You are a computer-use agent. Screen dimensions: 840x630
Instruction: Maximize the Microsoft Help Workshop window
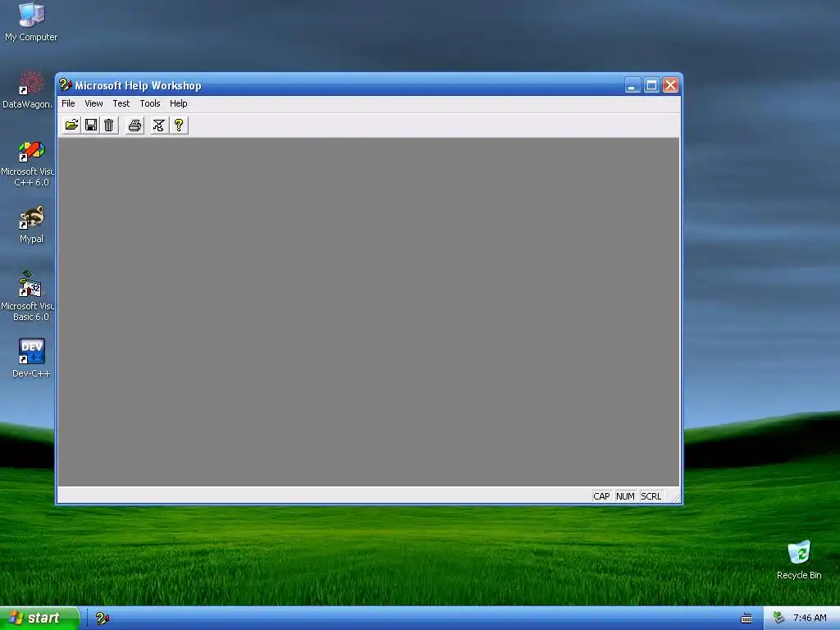click(651, 85)
